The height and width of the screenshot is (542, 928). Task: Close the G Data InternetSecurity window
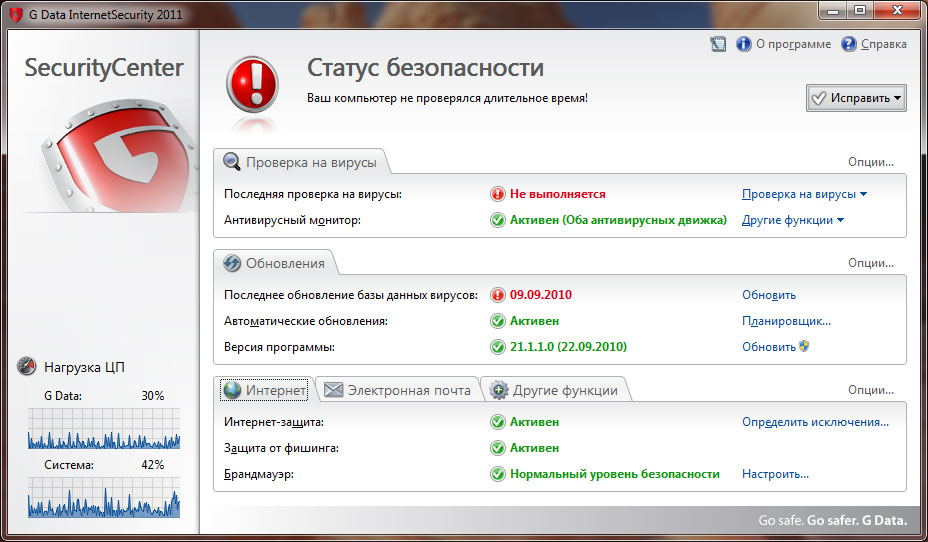(x=898, y=10)
